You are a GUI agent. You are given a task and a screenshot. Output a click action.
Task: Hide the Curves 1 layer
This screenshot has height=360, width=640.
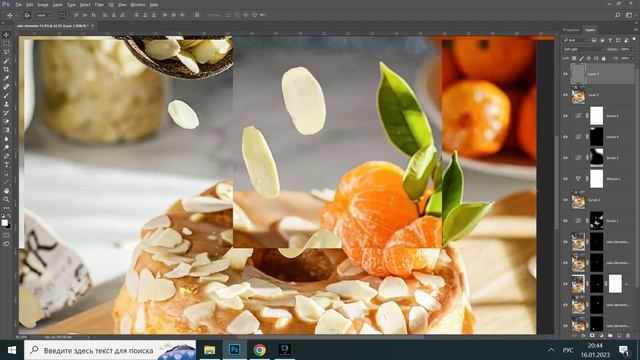click(x=565, y=221)
